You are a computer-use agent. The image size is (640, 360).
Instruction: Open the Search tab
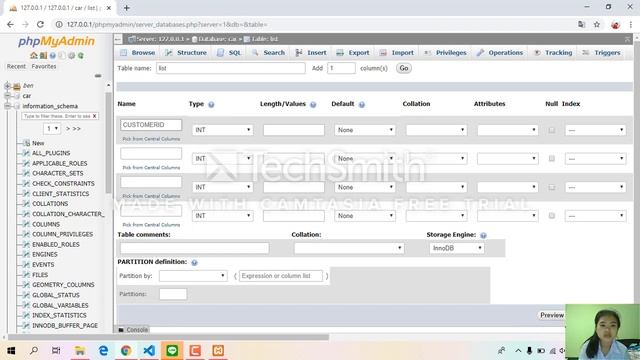click(268, 53)
